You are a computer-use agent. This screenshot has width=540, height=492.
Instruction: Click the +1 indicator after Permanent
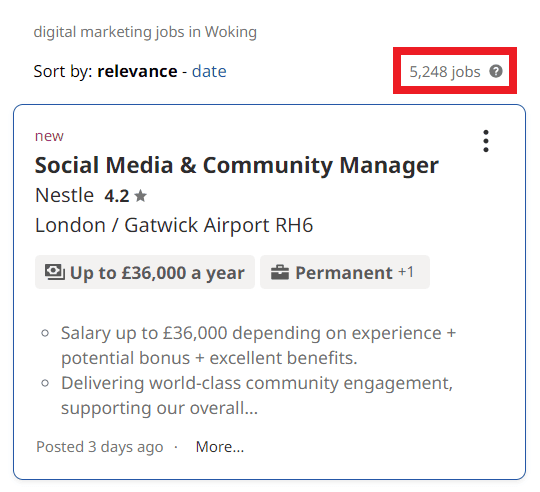click(x=406, y=272)
